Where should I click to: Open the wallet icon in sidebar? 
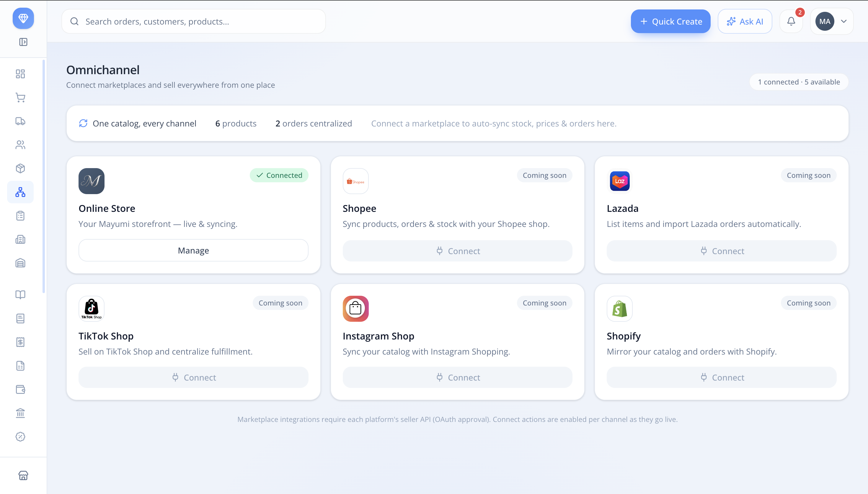20,389
